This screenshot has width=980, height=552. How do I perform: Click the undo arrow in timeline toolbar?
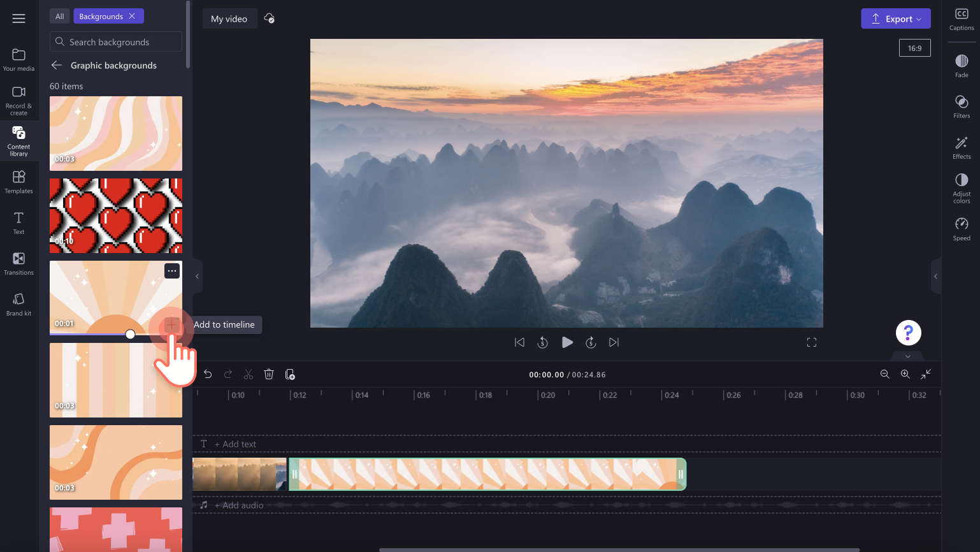pyautogui.click(x=208, y=374)
